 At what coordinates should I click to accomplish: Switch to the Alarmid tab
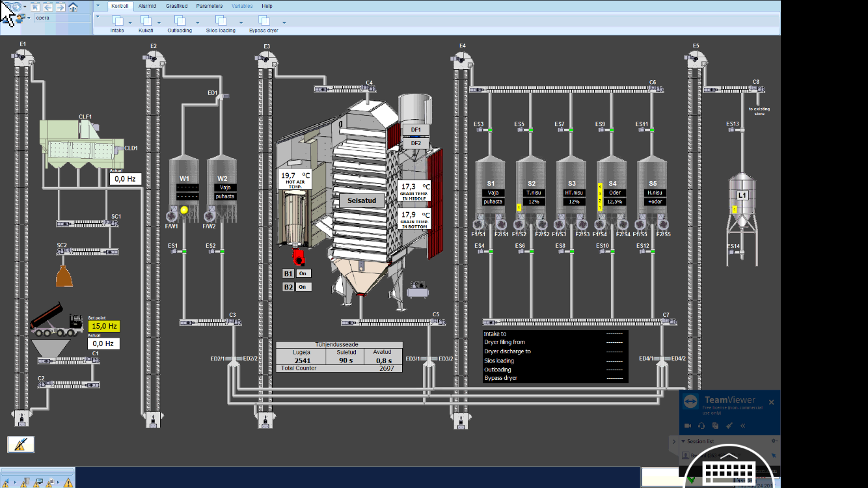tap(147, 6)
